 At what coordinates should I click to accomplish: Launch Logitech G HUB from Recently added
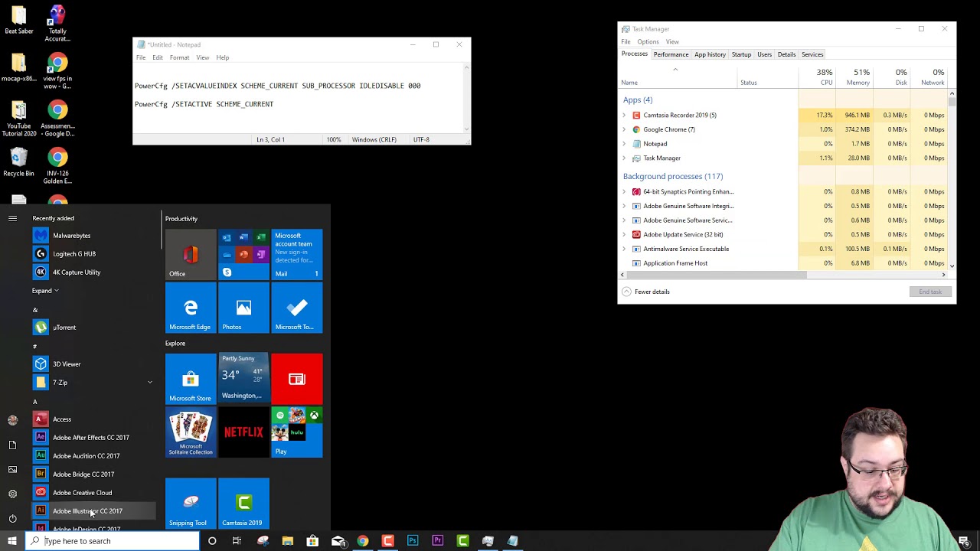pyautogui.click(x=93, y=254)
